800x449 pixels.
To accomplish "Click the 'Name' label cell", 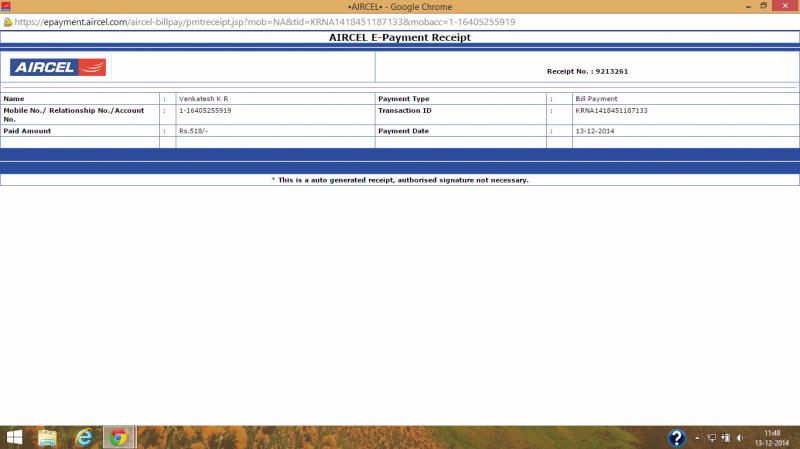I will point(14,98).
